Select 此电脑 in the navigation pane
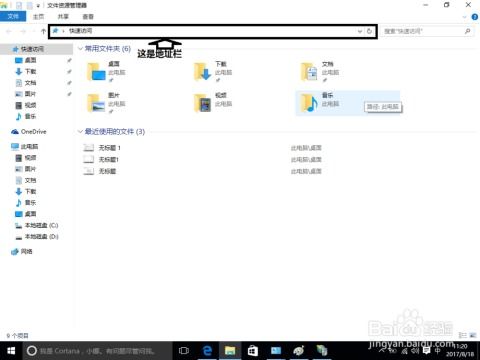Viewport: 480px width, 360px height. pyautogui.click(x=29, y=146)
